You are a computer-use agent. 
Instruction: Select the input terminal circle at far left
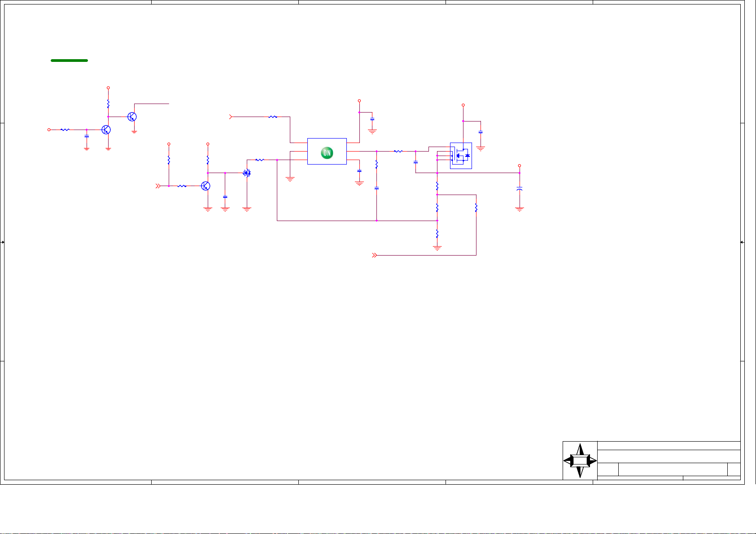pos(49,130)
